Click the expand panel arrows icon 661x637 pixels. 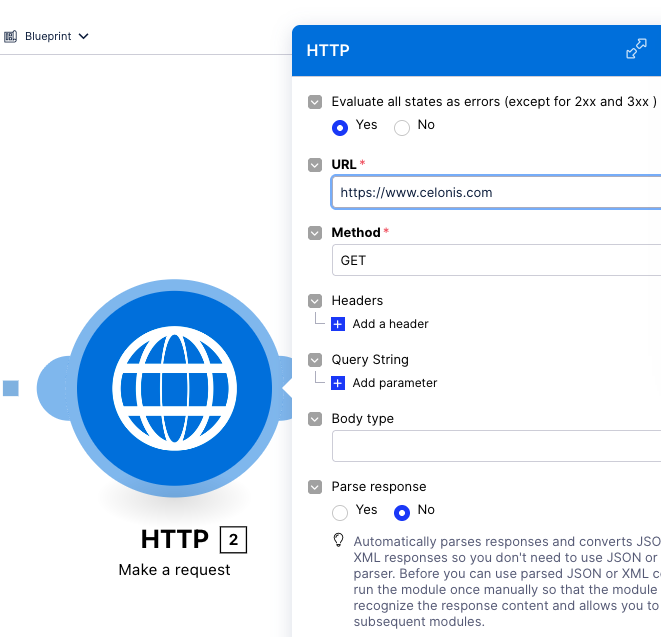click(636, 49)
